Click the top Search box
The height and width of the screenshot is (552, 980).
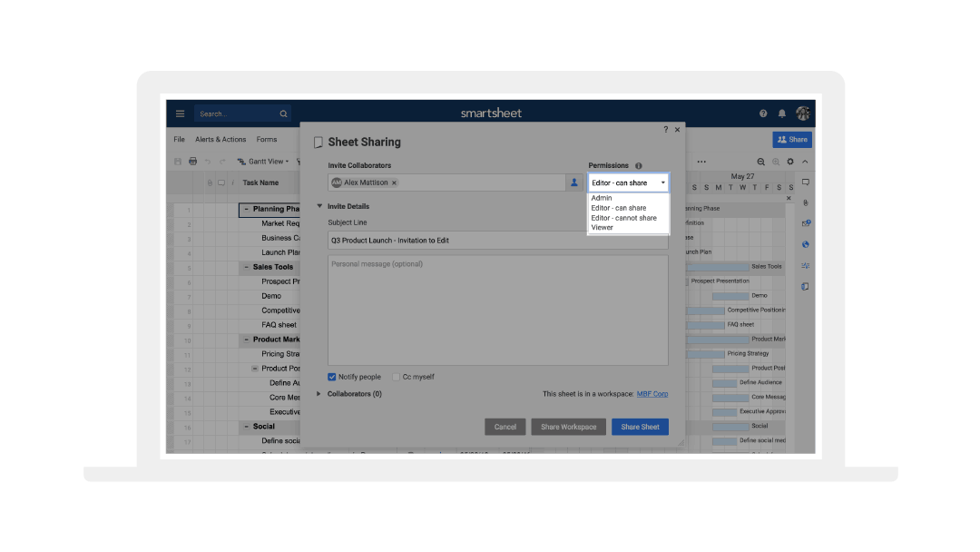tap(242, 113)
